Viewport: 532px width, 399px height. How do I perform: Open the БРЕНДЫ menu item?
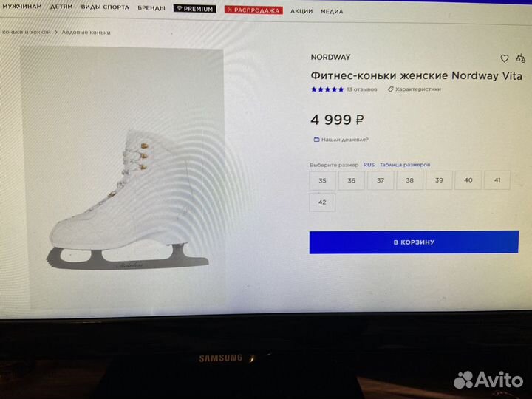[x=151, y=8]
